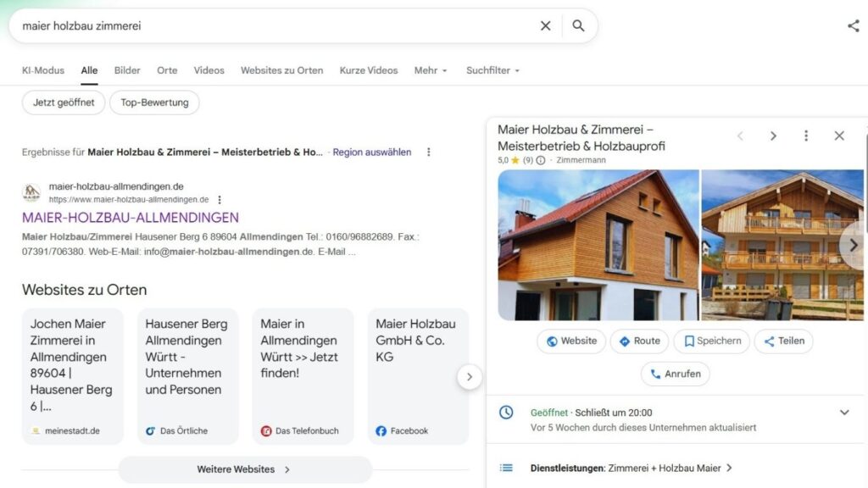This screenshot has height=488, width=868.
Task: Clear the search box with X icon
Action: pos(546,26)
